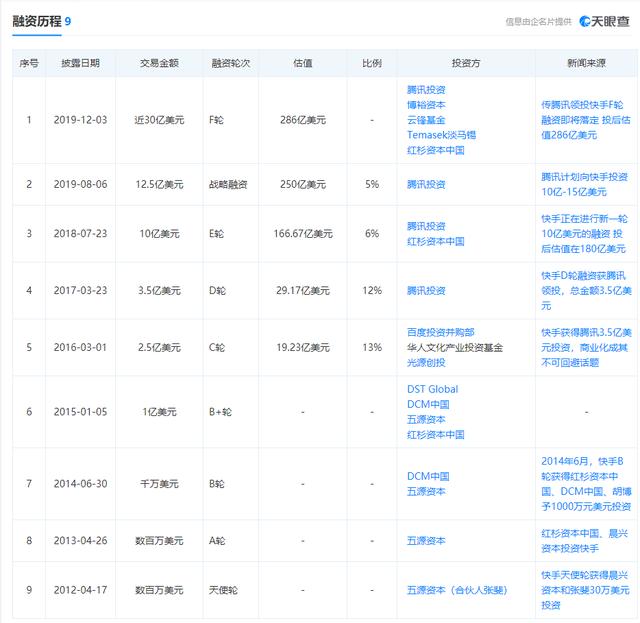
Task: Click the 12.5亿美元 amount cell
Action: 159,185
